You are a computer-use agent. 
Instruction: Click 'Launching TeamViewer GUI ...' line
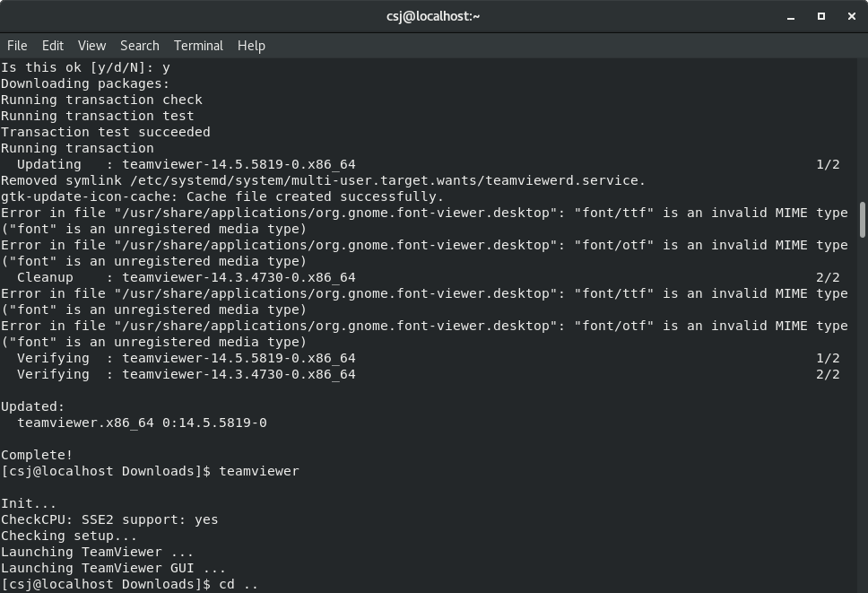click(x=114, y=568)
